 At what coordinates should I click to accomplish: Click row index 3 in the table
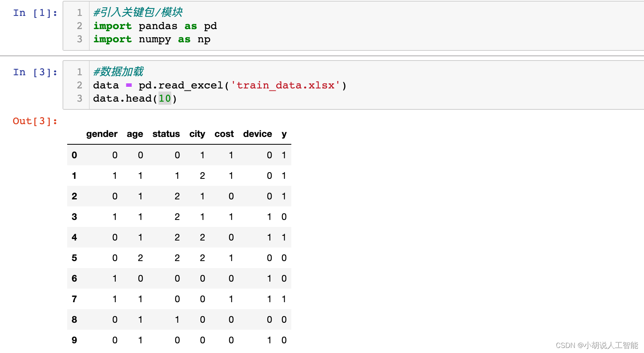pyautogui.click(x=74, y=217)
